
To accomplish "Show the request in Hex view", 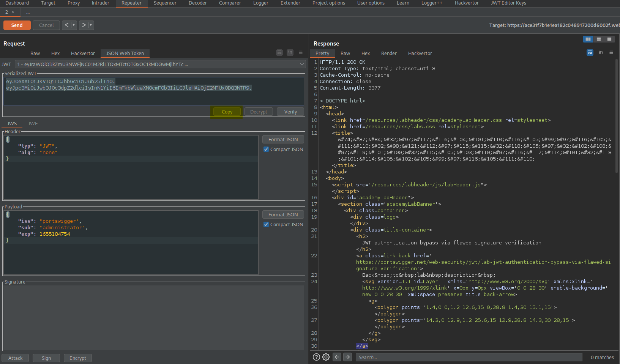I will click(55, 54).
